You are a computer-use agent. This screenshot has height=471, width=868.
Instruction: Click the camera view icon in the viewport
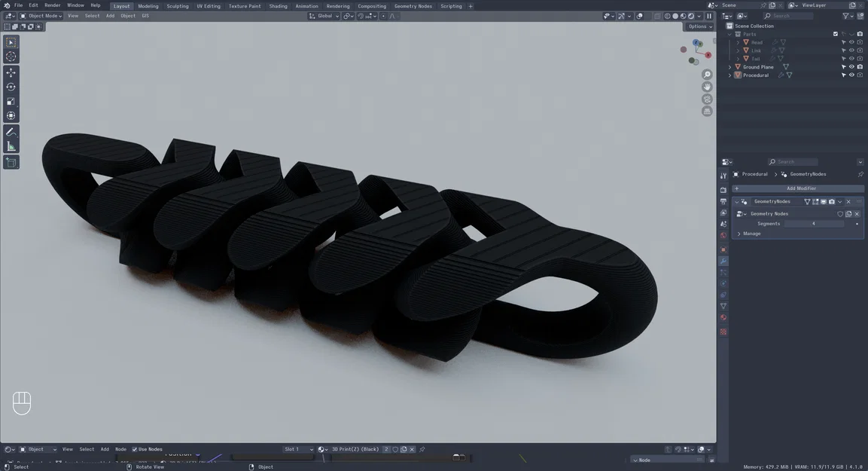click(707, 99)
